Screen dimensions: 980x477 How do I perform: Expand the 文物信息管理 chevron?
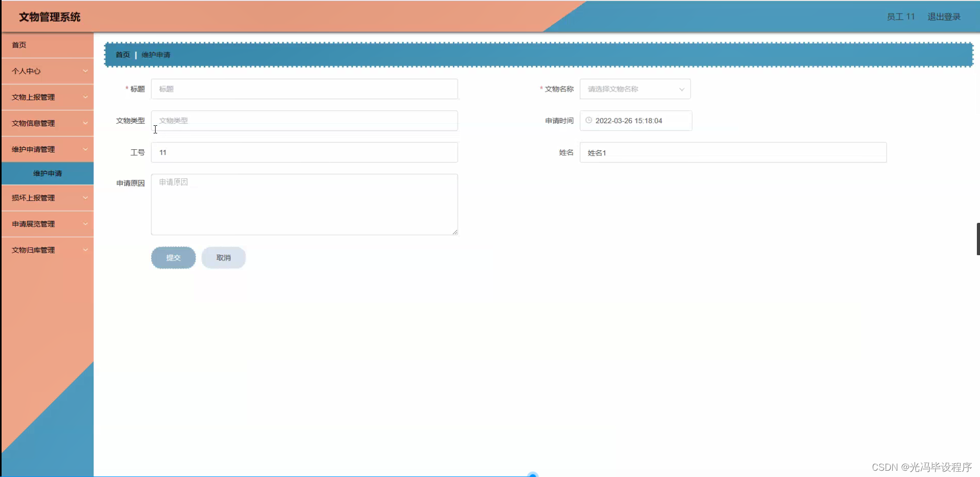[x=85, y=123]
